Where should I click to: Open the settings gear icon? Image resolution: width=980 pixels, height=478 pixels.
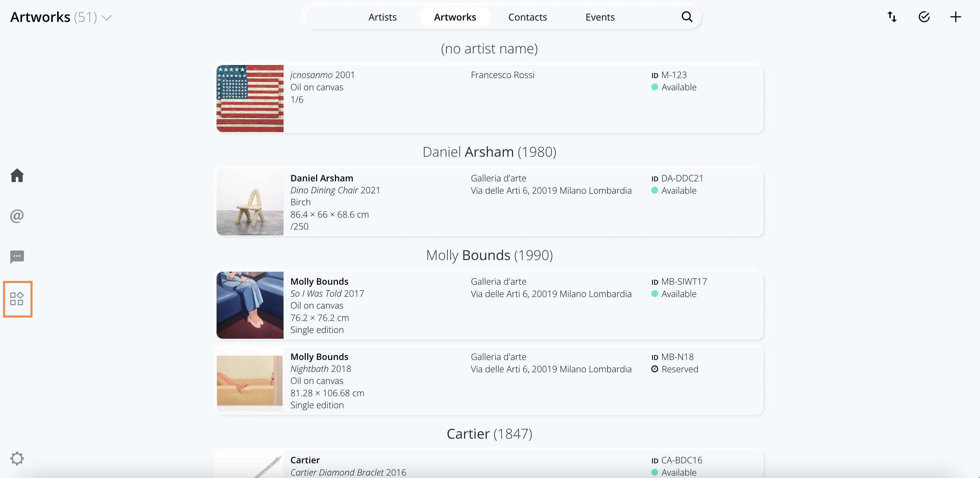click(17, 458)
